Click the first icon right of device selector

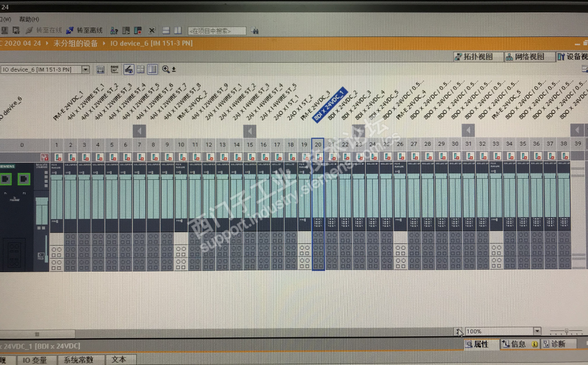[100, 70]
